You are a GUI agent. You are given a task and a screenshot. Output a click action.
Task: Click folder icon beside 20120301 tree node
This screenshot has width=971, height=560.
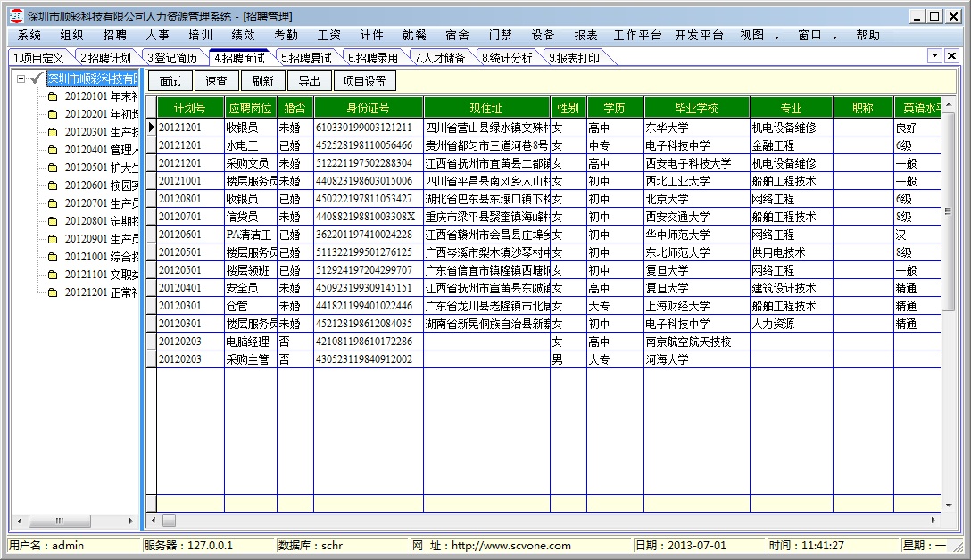point(53,132)
